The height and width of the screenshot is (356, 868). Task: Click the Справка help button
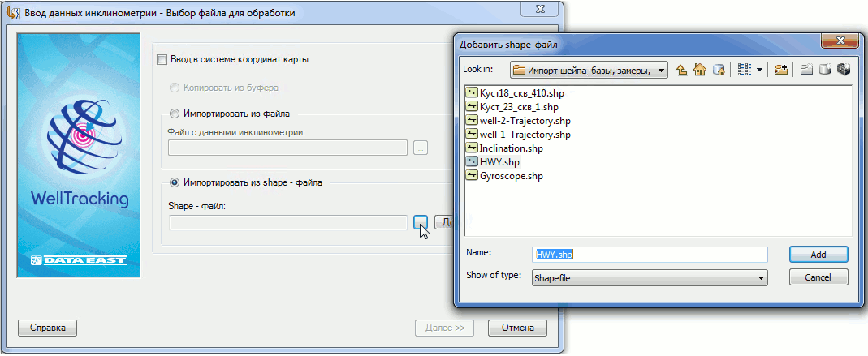47,328
